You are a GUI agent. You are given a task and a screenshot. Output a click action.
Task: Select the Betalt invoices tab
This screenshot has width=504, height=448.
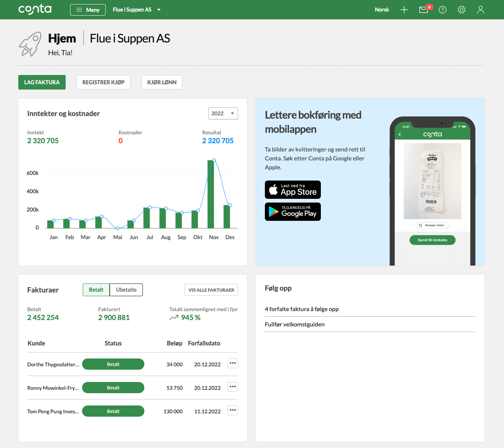pyautogui.click(x=96, y=290)
